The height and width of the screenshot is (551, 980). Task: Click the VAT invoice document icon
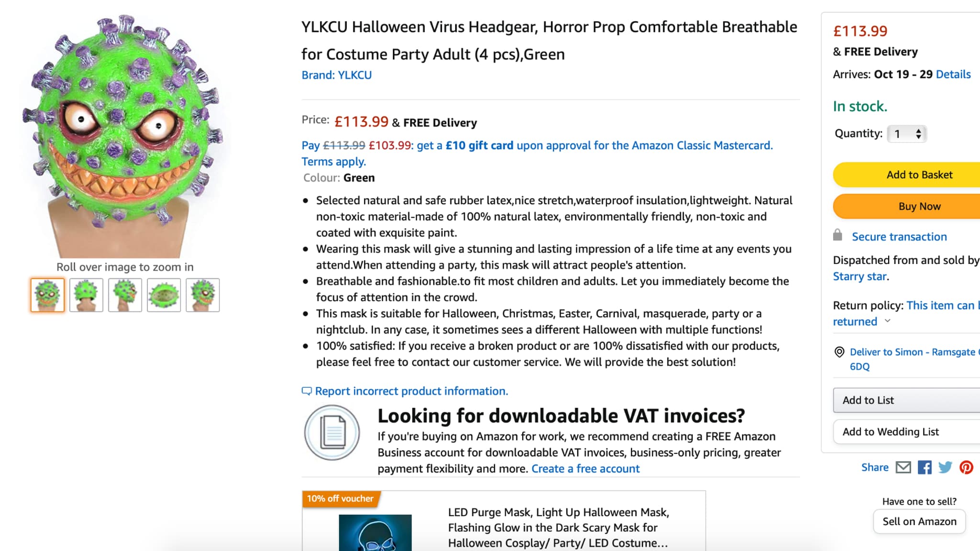point(332,432)
